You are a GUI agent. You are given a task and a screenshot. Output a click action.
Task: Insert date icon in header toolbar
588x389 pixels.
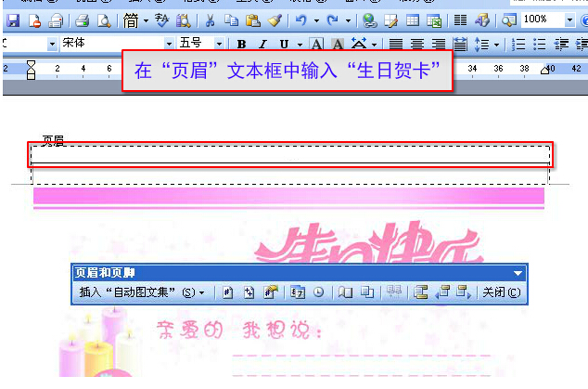[x=300, y=292]
